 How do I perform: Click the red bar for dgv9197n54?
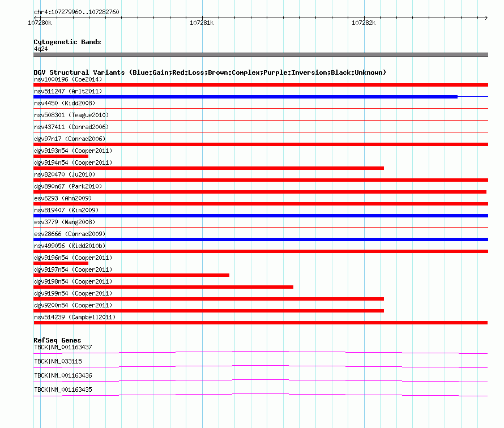click(131, 275)
